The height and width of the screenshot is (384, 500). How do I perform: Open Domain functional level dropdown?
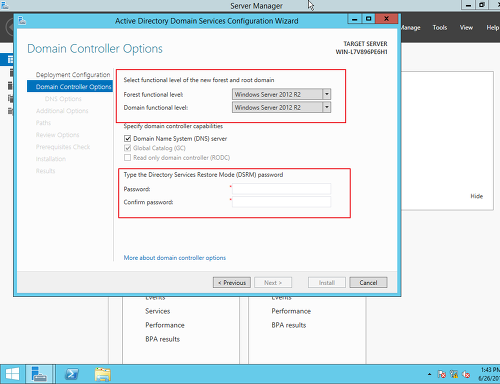click(x=281, y=107)
